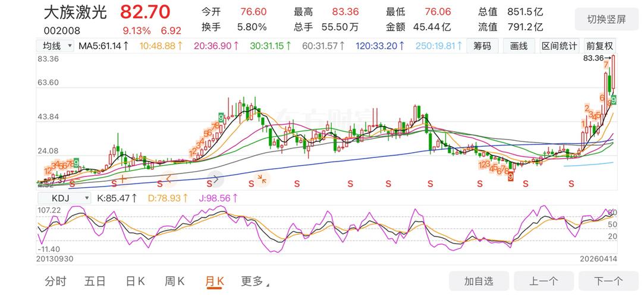644x297 pixels.
Task: Click the 总手 55.50万 volume
Action: click(x=326, y=27)
